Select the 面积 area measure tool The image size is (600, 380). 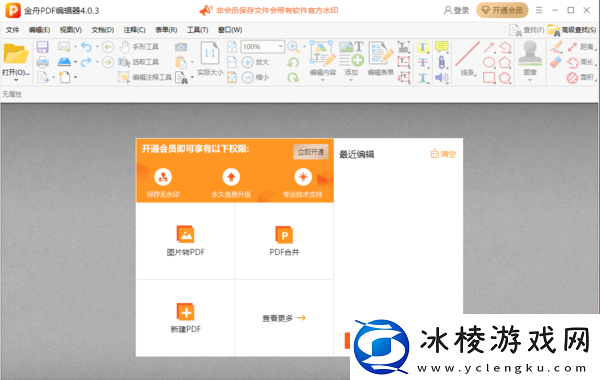click(581, 78)
